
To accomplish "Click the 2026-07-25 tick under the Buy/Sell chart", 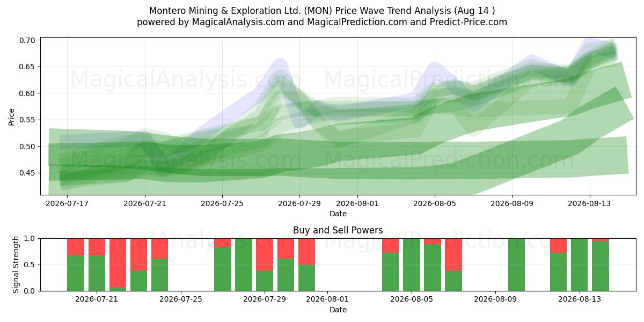I will (x=181, y=299).
